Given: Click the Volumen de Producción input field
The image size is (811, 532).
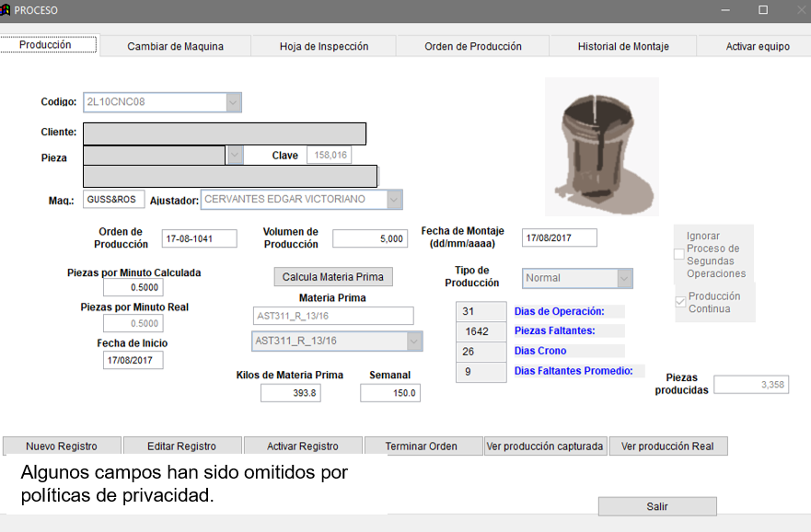Looking at the screenshot, I should (x=370, y=238).
